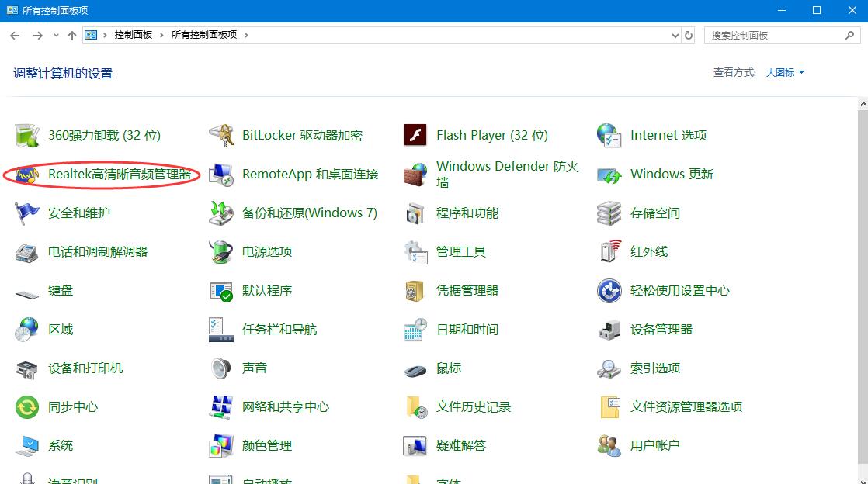Open the 系统 computer icon

26,447
